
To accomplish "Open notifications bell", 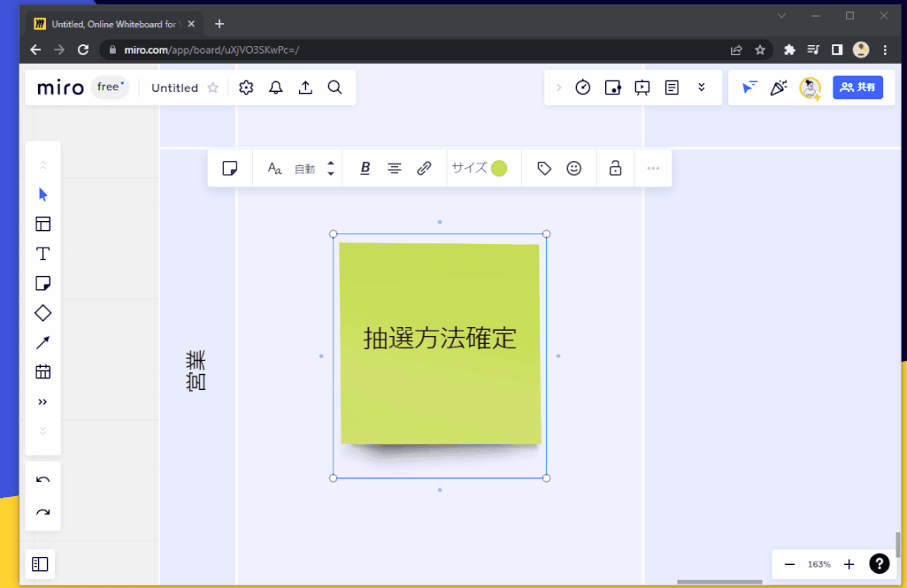I will coord(276,88).
